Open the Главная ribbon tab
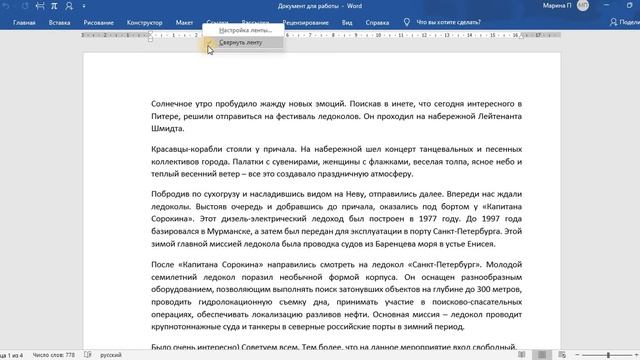640x360 pixels. (24, 22)
